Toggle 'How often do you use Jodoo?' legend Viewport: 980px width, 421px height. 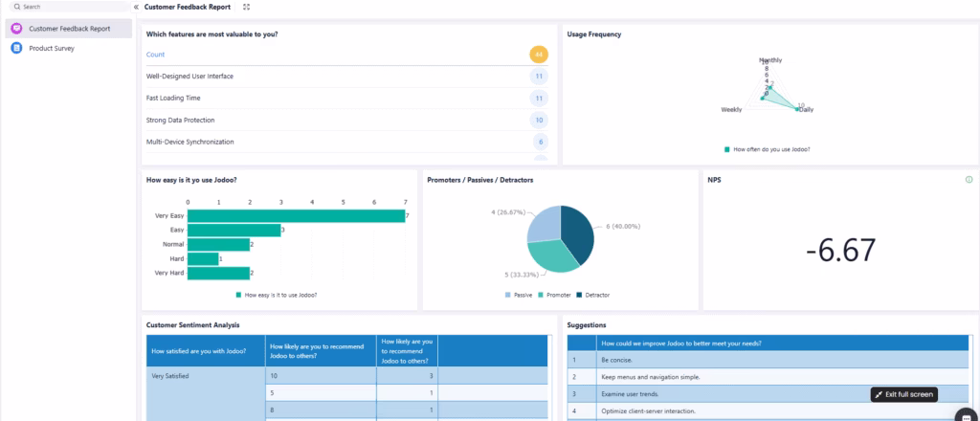click(x=766, y=149)
